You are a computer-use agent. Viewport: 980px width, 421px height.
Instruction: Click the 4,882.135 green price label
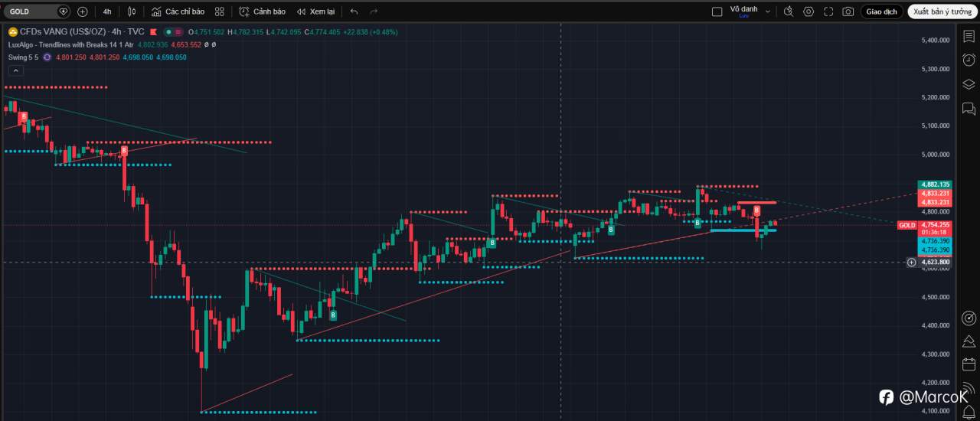pos(935,184)
